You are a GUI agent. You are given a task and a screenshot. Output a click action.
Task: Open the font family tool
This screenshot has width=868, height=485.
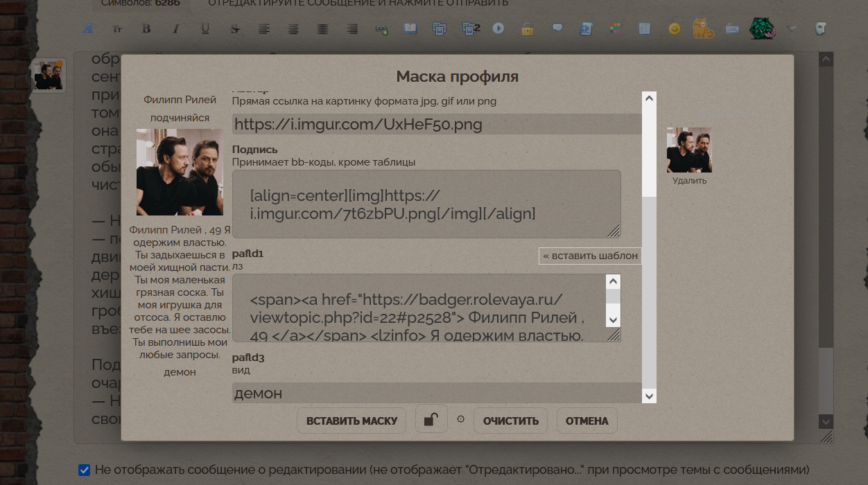click(88, 29)
